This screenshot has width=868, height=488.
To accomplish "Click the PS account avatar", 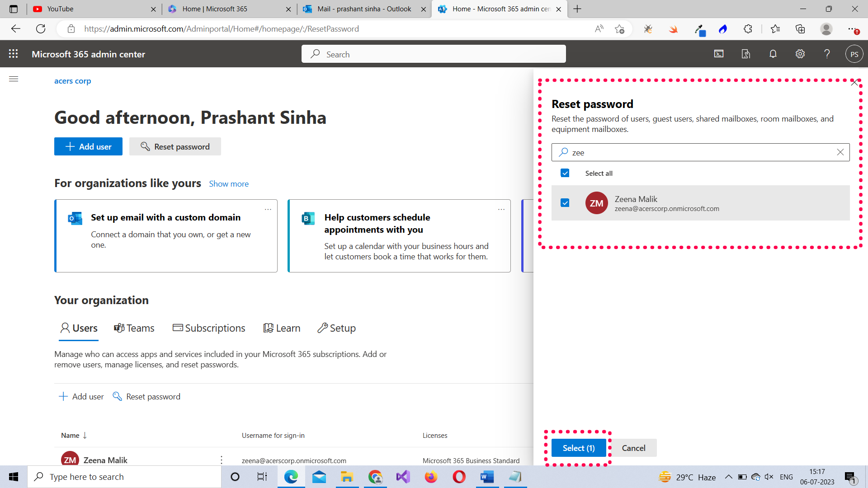I will click(x=854, y=54).
